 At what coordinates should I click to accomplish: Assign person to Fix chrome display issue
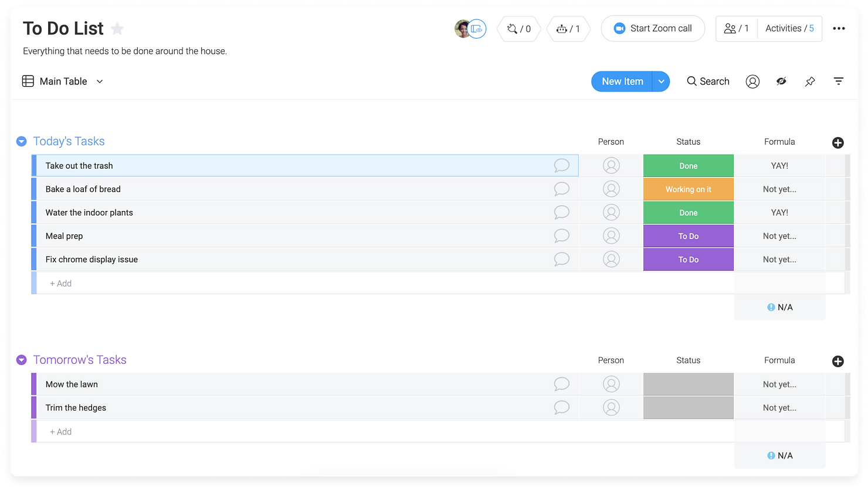pyautogui.click(x=611, y=260)
